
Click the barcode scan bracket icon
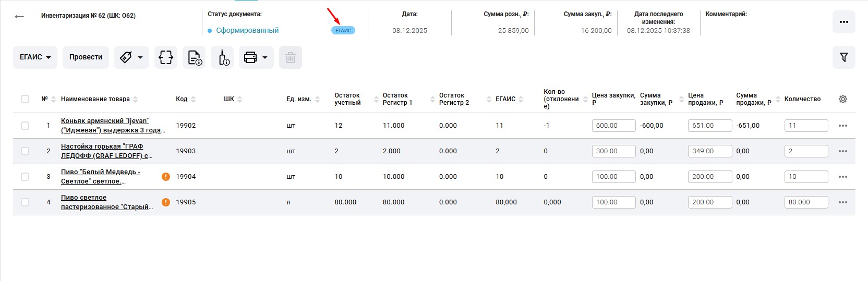[166, 57]
